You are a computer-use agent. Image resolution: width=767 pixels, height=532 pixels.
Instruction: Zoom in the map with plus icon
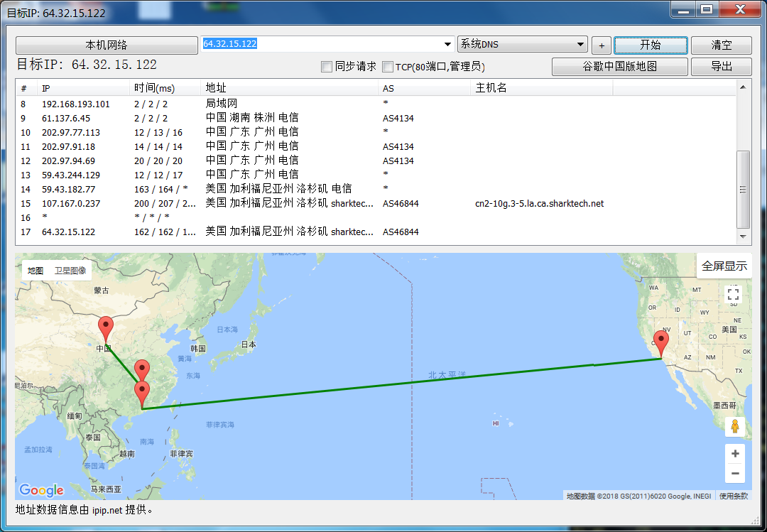[x=734, y=454]
